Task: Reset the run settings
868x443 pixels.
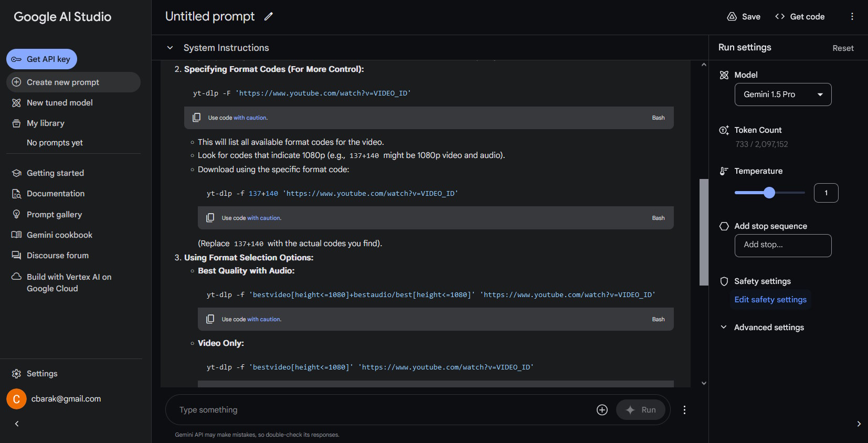Action: 843,48
